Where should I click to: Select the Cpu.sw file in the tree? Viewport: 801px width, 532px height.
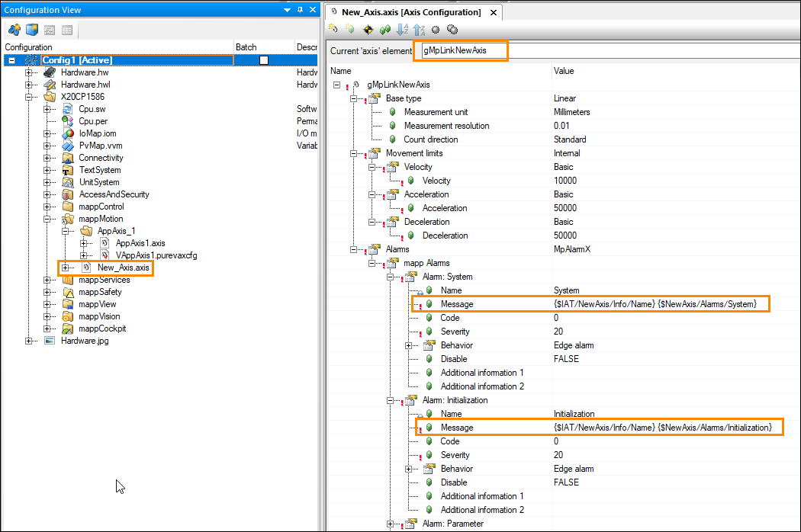point(92,109)
